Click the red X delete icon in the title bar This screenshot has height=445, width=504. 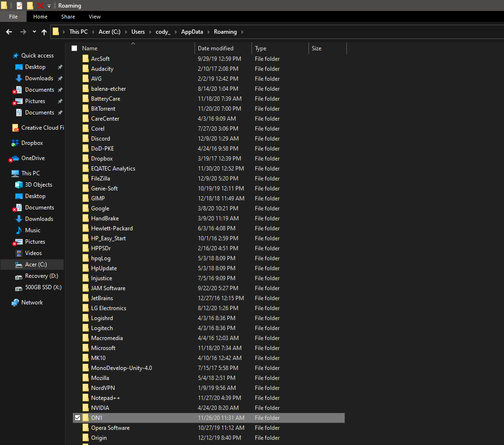pos(40,6)
